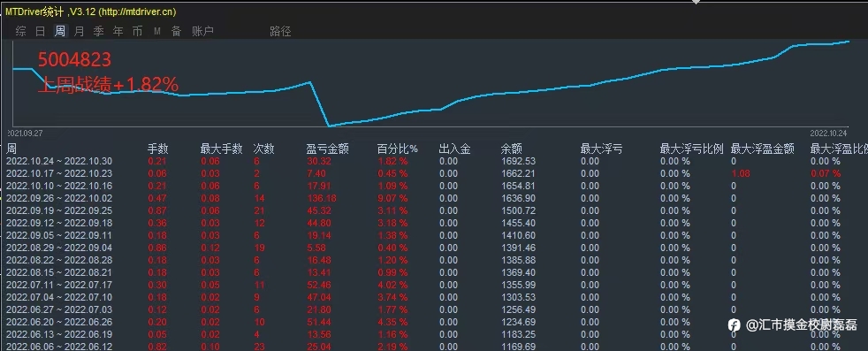The height and width of the screenshot is (351, 868).
Task: Click the 路径 path button
Action: tap(281, 32)
